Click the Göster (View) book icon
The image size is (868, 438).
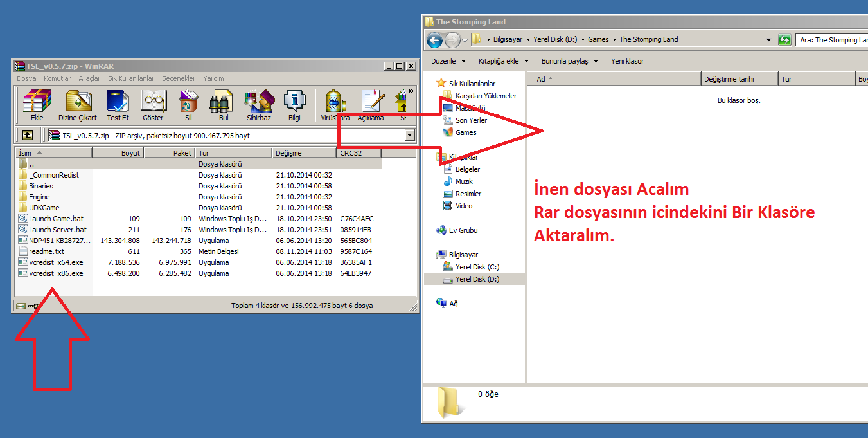pyautogui.click(x=153, y=105)
